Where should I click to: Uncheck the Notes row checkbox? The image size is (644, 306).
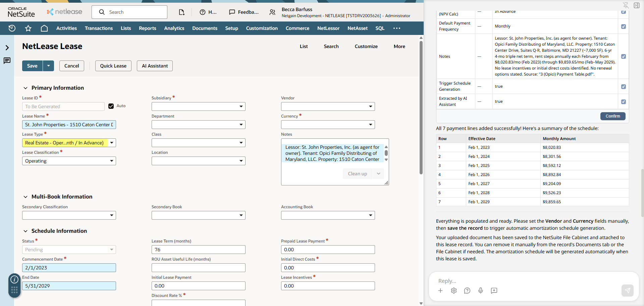point(624,56)
